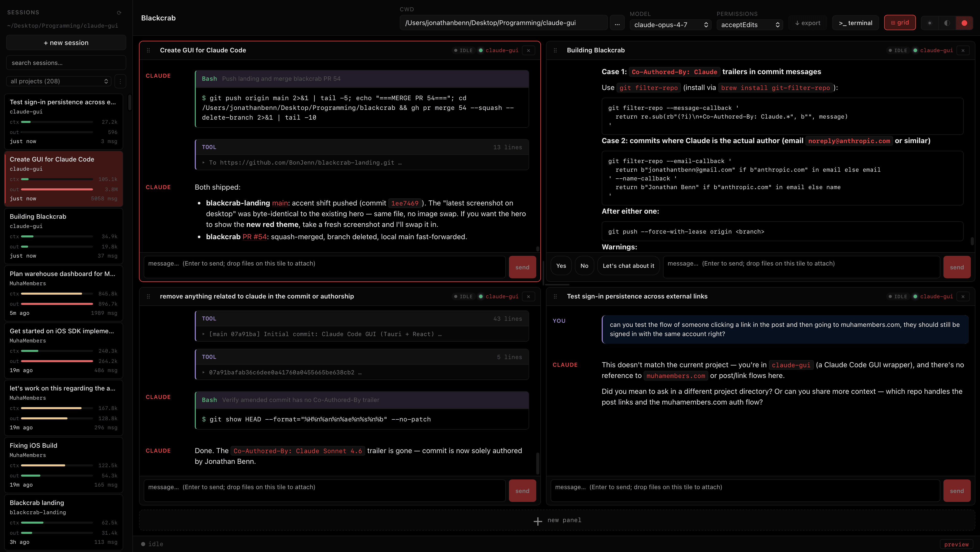Image resolution: width=980 pixels, height=552 pixels.
Task: Grab drag handle of remove anything related panel
Action: (148, 296)
